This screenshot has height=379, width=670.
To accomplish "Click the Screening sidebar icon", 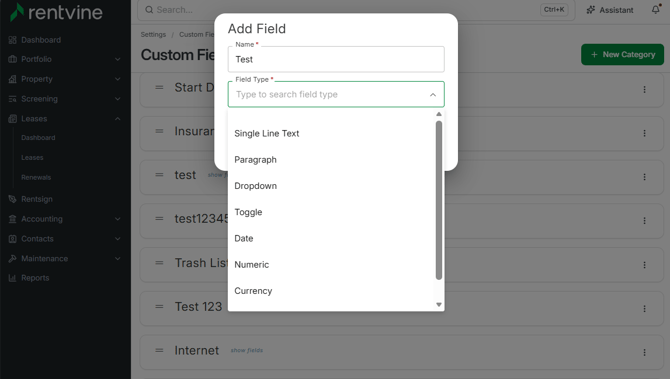I will point(12,99).
